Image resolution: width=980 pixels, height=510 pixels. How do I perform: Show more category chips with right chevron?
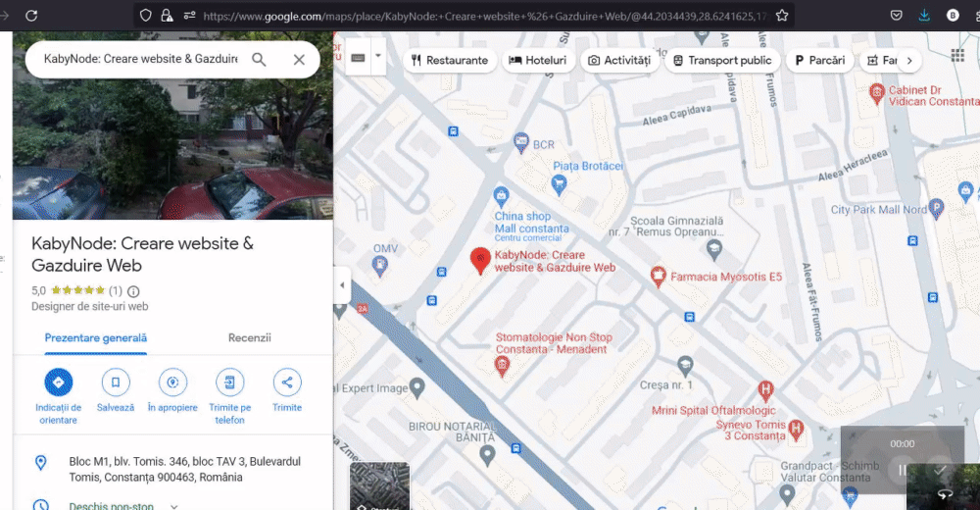point(909,61)
